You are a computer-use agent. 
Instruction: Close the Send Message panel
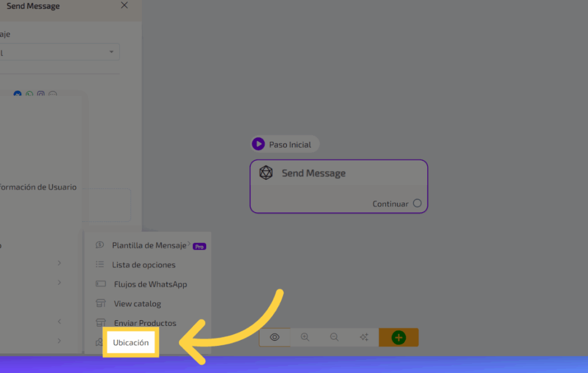125,5
